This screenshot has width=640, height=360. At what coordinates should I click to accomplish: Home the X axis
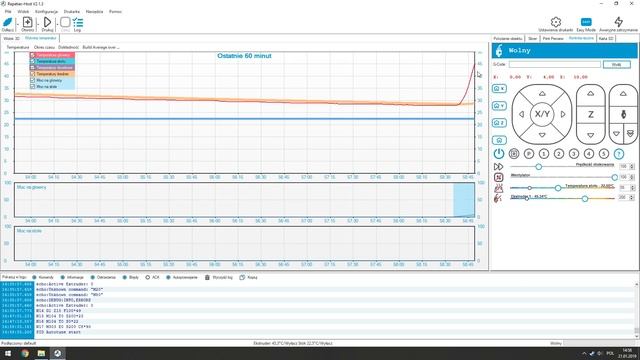click(x=499, y=89)
